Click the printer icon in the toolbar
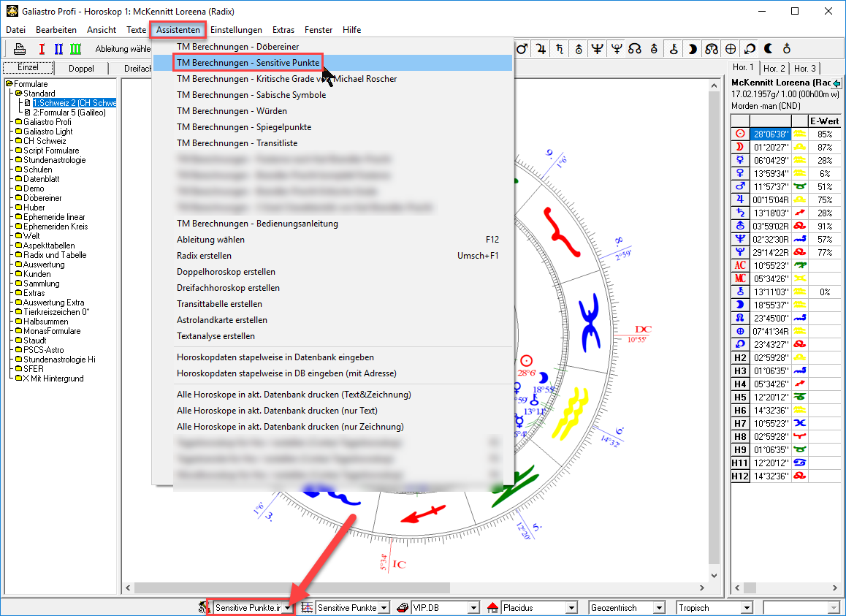 pos(20,49)
